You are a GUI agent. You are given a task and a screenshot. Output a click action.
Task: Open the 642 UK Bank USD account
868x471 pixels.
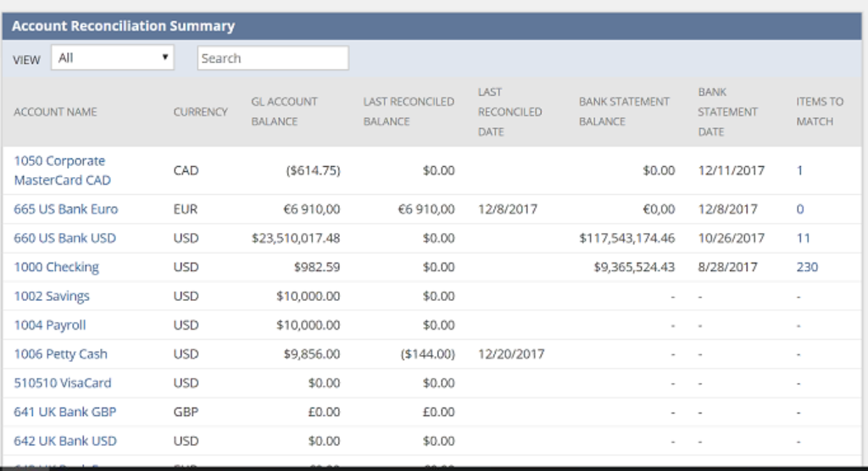click(x=65, y=441)
